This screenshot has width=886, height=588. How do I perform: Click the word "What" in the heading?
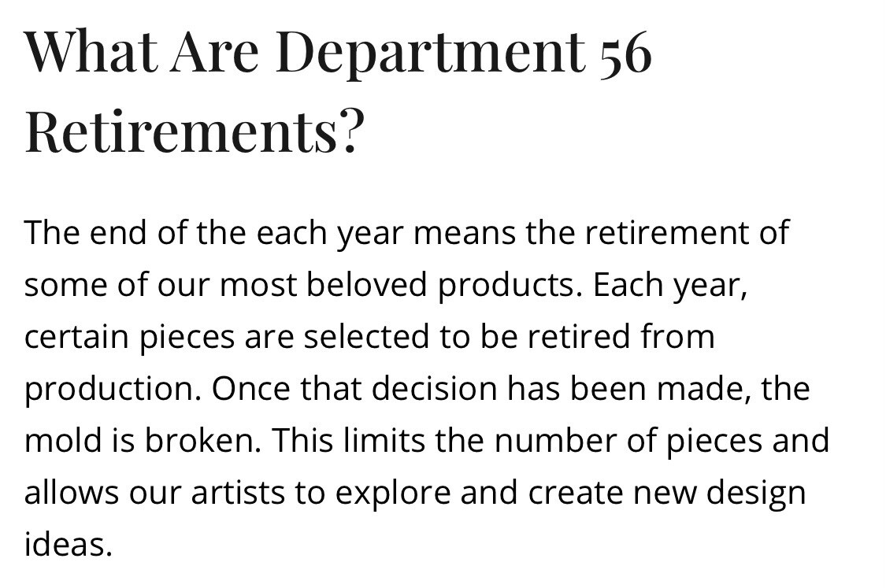91,51
